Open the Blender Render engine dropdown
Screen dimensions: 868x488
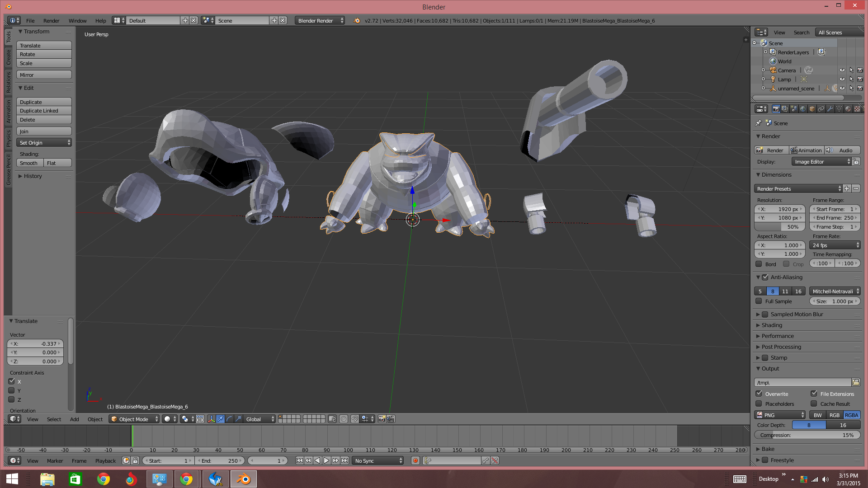(x=320, y=20)
